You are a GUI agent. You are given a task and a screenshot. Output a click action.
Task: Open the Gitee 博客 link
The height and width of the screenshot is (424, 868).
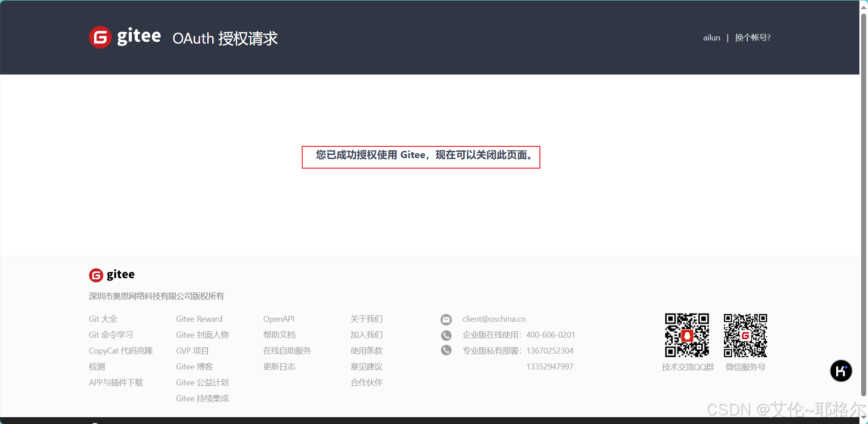[195, 367]
